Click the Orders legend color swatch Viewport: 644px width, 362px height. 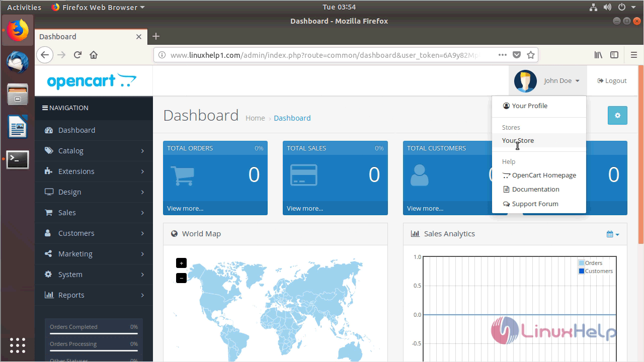(x=582, y=263)
